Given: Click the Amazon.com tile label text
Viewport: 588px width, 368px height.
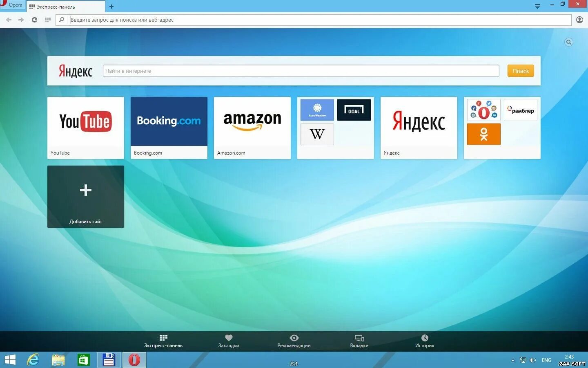Looking at the screenshot, I should click(231, 153).
